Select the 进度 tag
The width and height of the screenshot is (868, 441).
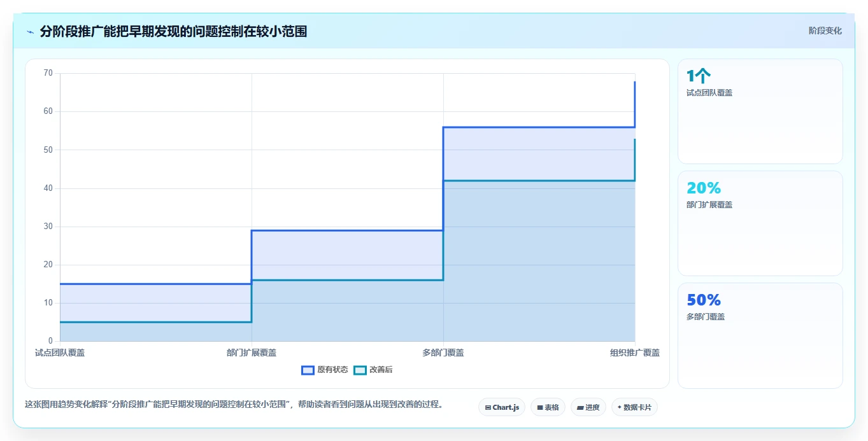click(588, 407)
